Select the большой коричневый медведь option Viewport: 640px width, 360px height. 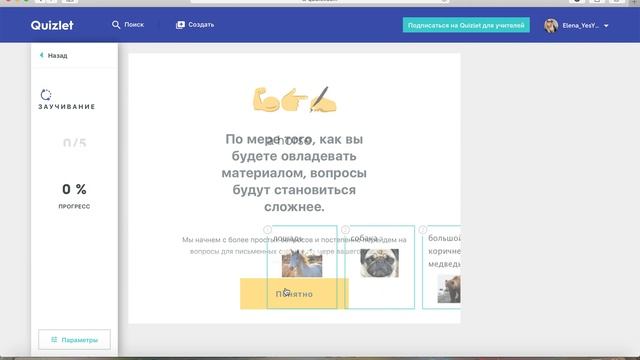point(442,267)
